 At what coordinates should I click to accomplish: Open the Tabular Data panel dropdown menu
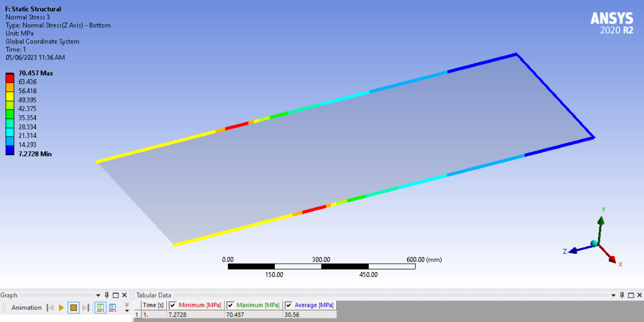(x=614, y=295)
